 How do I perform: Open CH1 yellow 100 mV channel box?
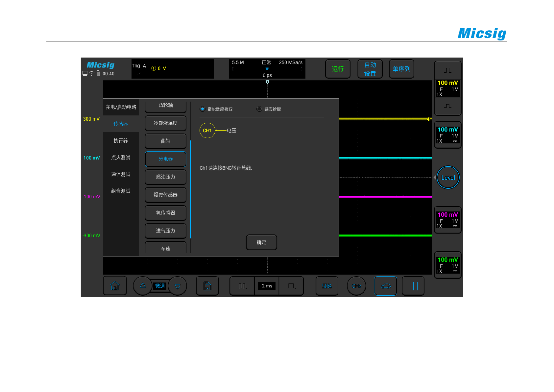pyautogui.click(x=448, y=88)
